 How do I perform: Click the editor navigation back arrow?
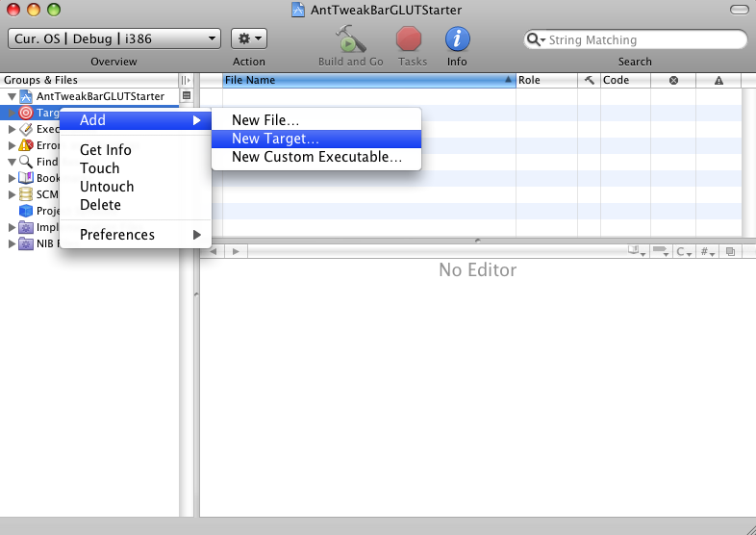point(214,251)
